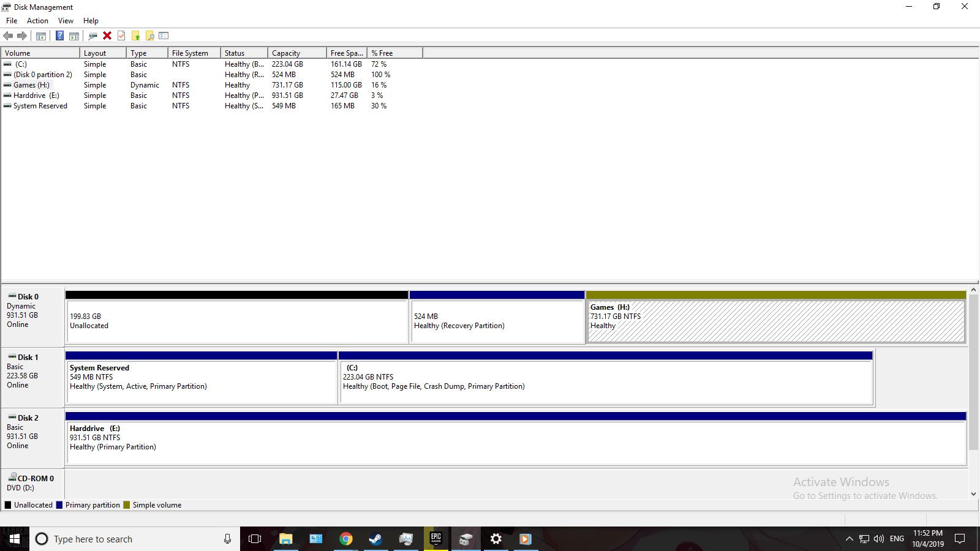Click the olive Simple volume legend swatch
Viewport: 980px width, 551px height.
point(127,505)
